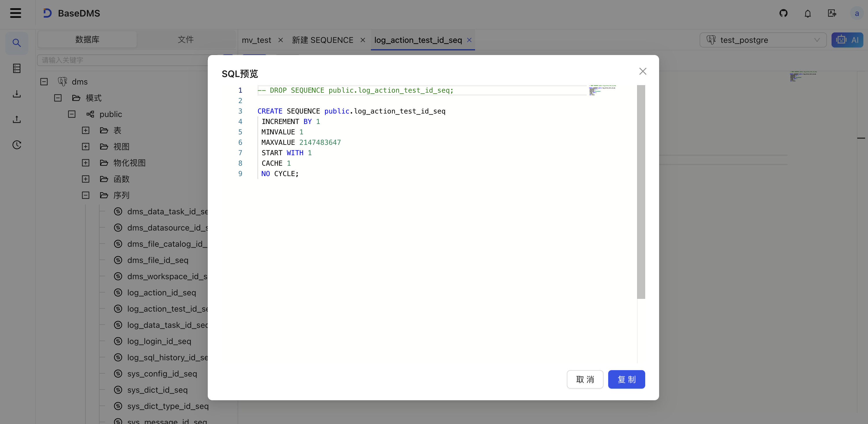The height and width of the screenshot is (424, 868).
Task: Collapse the 模式 folder node
Action: 58,98
